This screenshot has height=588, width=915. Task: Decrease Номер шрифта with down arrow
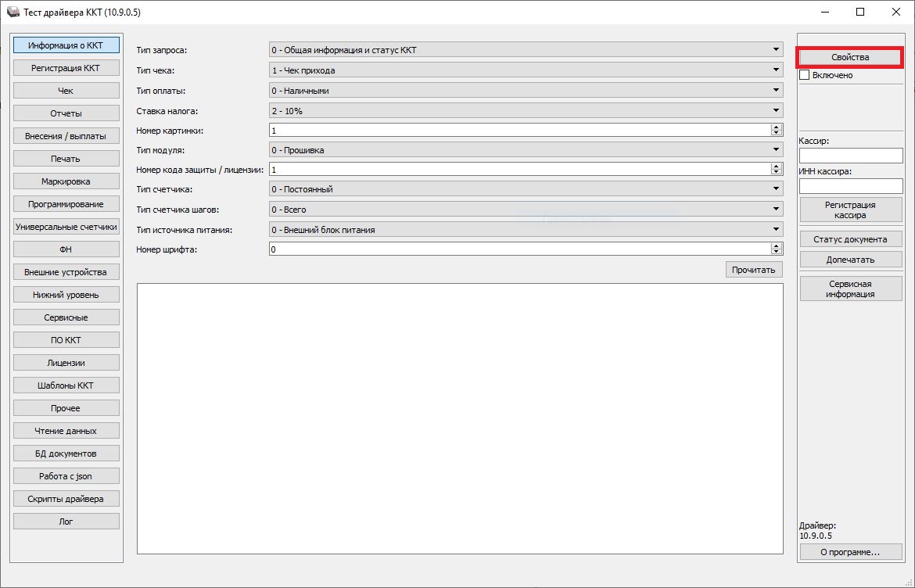coord(776,252)
